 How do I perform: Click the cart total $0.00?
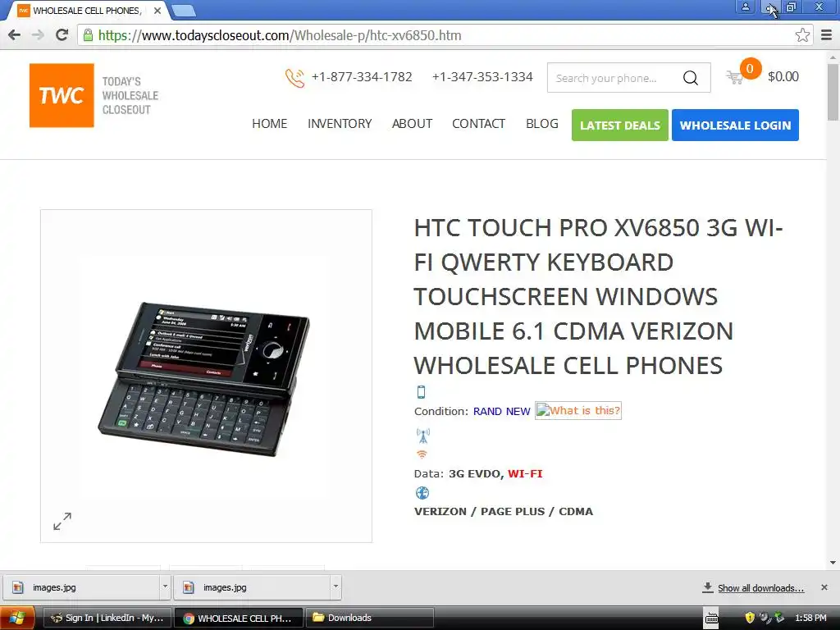[783, 76]
